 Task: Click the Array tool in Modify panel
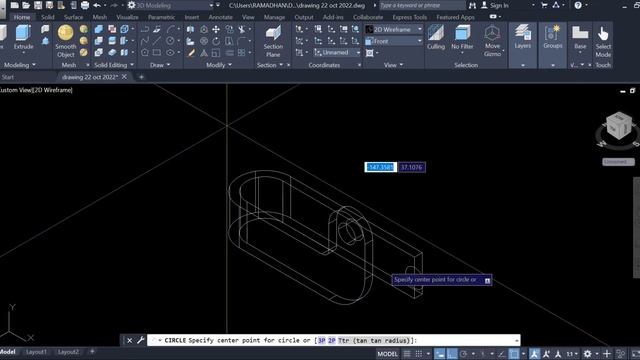click(242, 52)
